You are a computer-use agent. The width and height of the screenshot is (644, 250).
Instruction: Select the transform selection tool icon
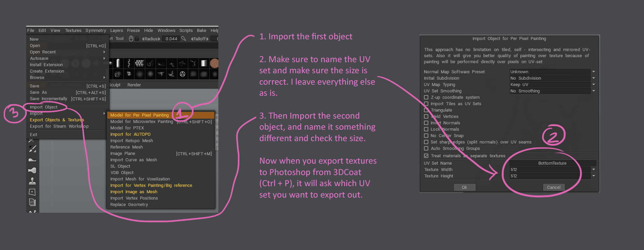(32, 192)
